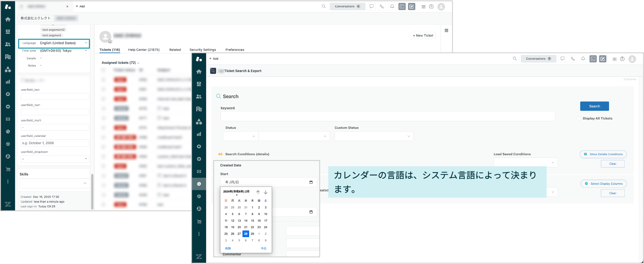The width and height of the screenshot is (644, 264).
Task: Open the Ticket Search & Export app icon
Action: [213, 71]
